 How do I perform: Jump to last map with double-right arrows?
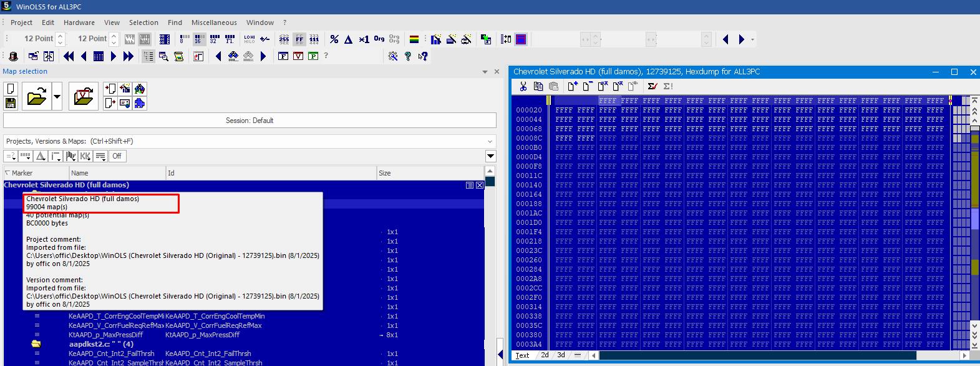129,56
